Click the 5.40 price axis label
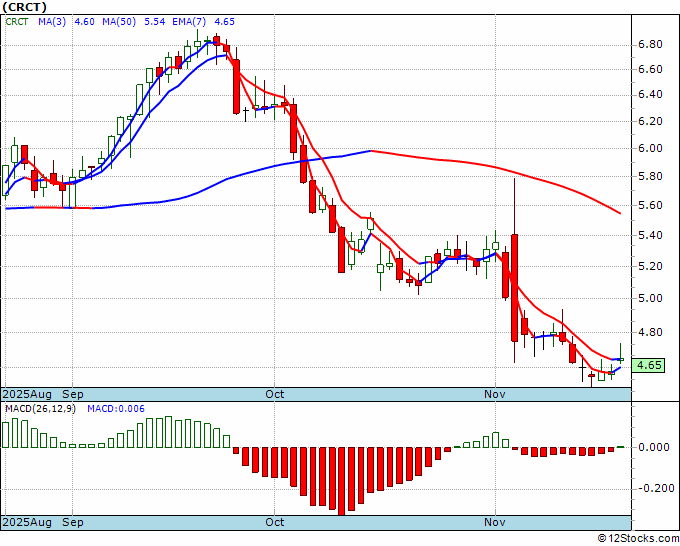The image size is (680, 546). (650, 235)
